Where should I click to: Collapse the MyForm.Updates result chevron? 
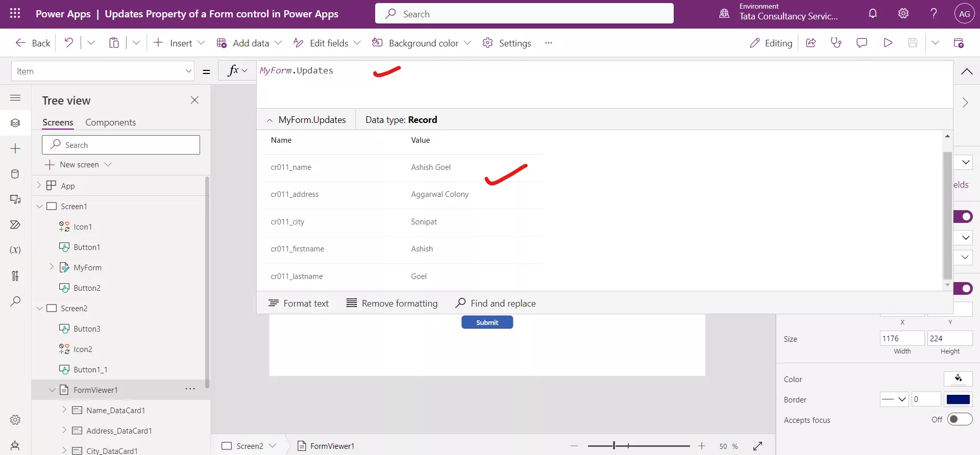point(269,120)
